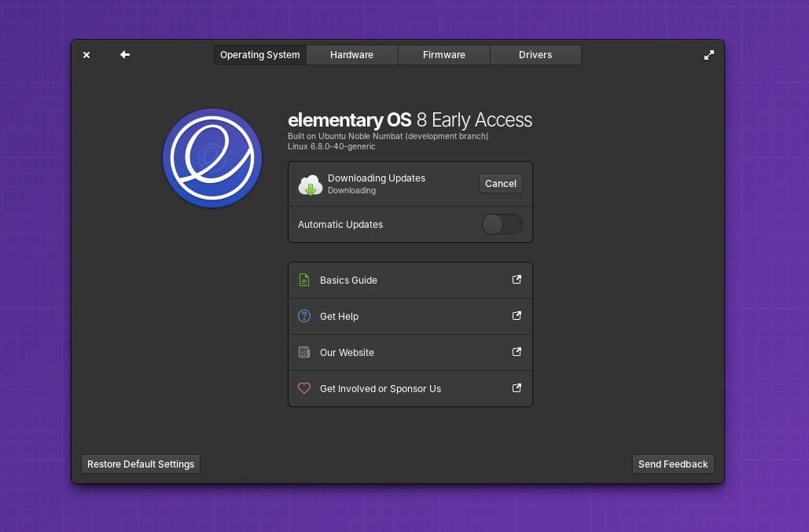Click the external link icon beside Our Website

click(517, 352)
